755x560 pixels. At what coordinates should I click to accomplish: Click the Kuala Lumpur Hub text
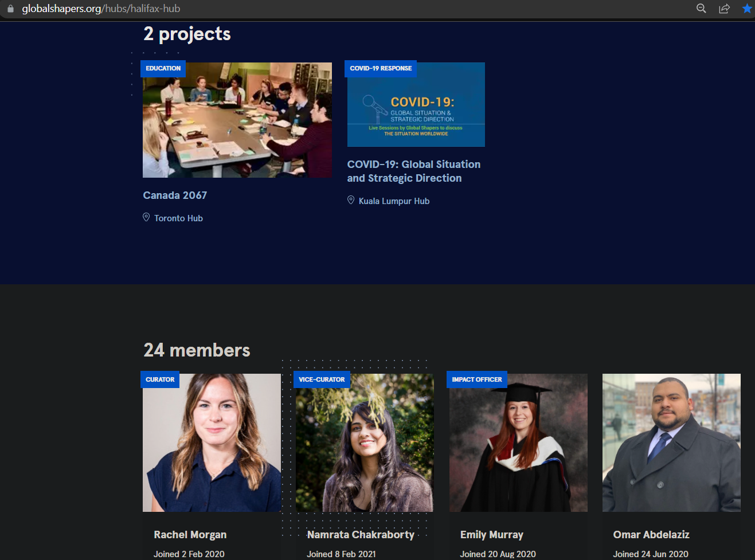pos(394,201)
